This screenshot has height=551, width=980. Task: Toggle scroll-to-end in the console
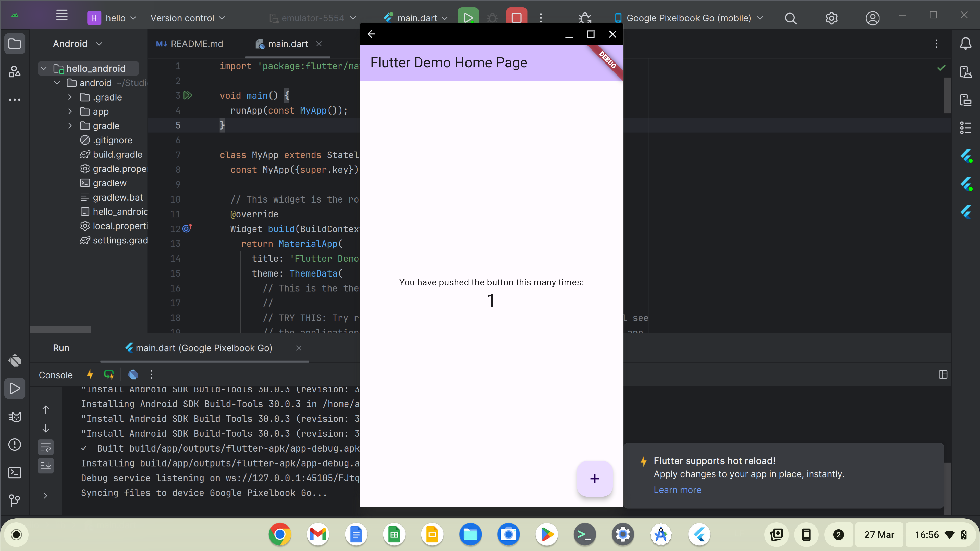[x=46, y=466]
